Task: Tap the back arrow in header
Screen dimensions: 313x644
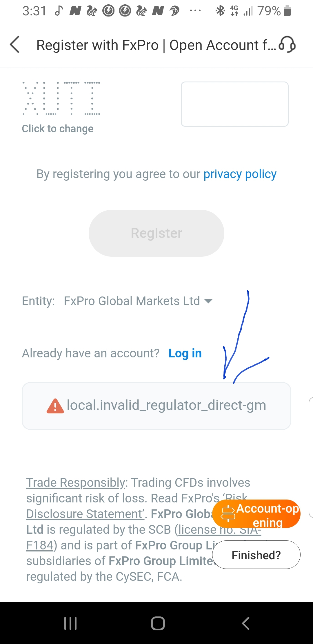Action: coord(15,45)
